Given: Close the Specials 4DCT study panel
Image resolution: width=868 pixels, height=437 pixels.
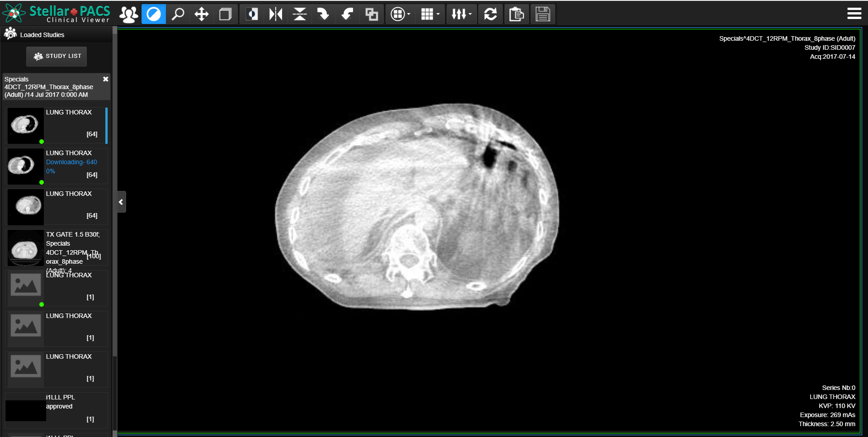Looking at the screenshot, I should click(105, 79).
